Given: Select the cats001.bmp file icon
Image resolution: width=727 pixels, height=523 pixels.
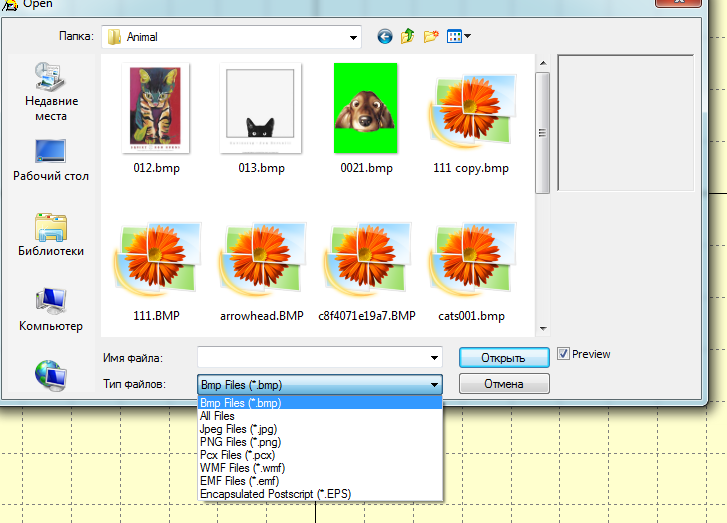Looking at the screenshot, I should 472,260.
